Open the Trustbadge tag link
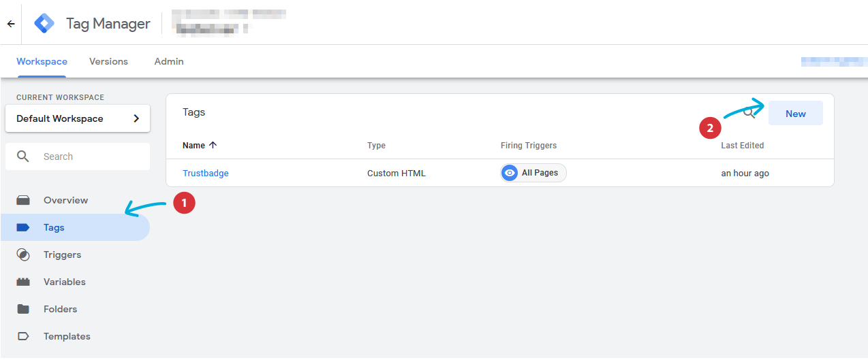Screen dimensions: 868x362 (x=206, y=173)
